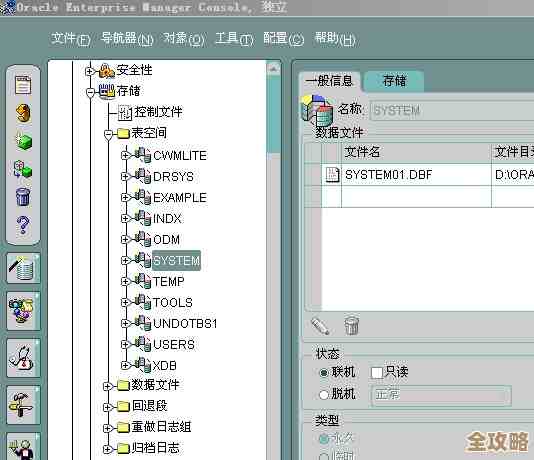The height and width of the screenshot is (460, 534).
Task: Expand the TEMP tablespace node
Action: [125, 281]
